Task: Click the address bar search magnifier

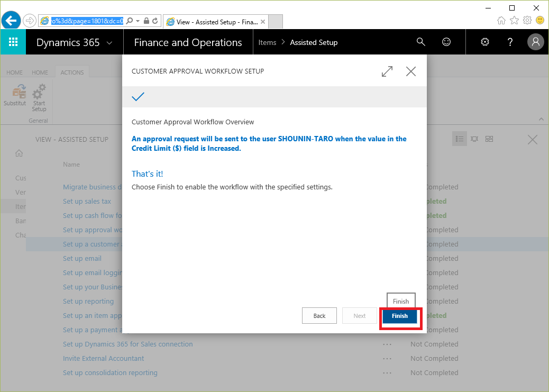Action: pos(129,21)
